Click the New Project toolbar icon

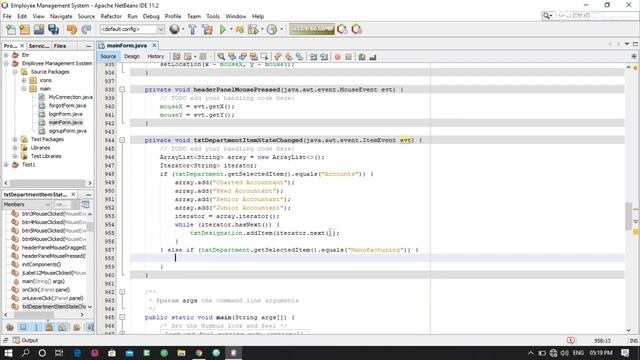pyautogui.click(x=24, y=29)
